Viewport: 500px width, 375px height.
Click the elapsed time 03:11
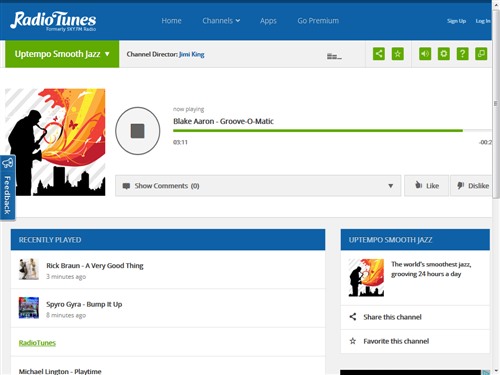(180, 142)
